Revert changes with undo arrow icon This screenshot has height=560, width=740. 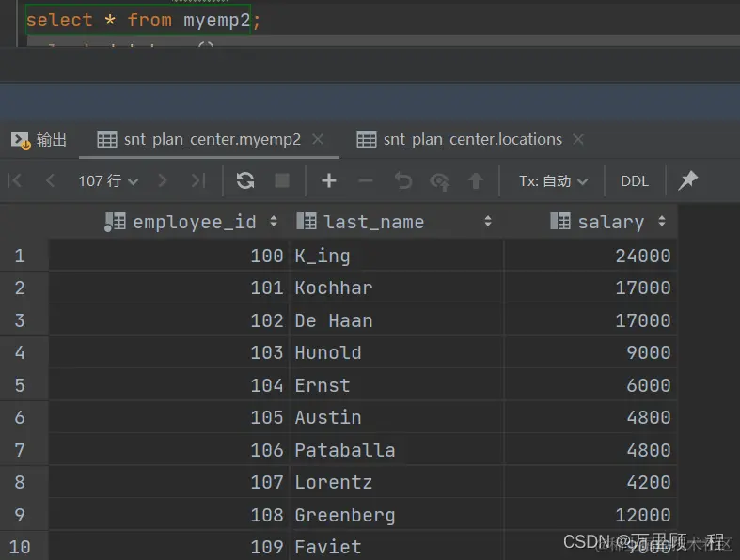pos(403,180)
